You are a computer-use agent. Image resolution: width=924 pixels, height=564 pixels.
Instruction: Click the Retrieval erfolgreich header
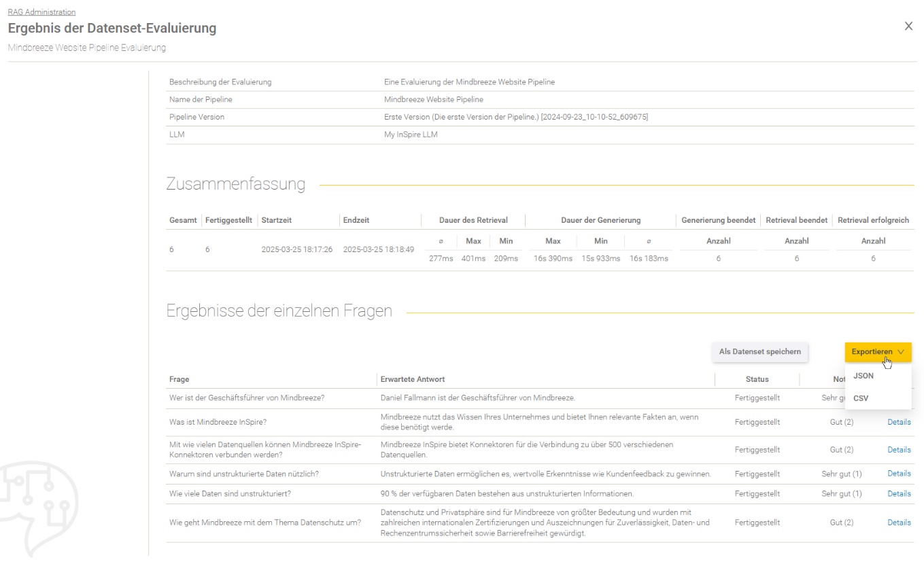[x=873, y=220]
